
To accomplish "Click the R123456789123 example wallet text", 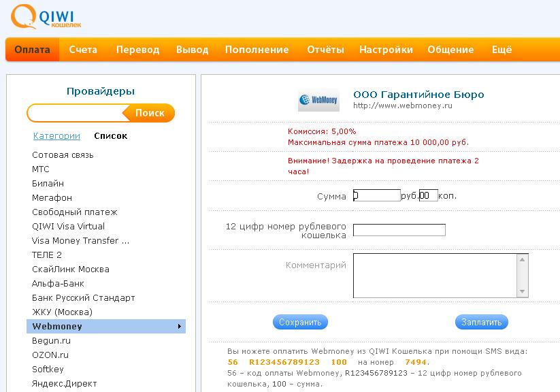I will tap(284, 362).
